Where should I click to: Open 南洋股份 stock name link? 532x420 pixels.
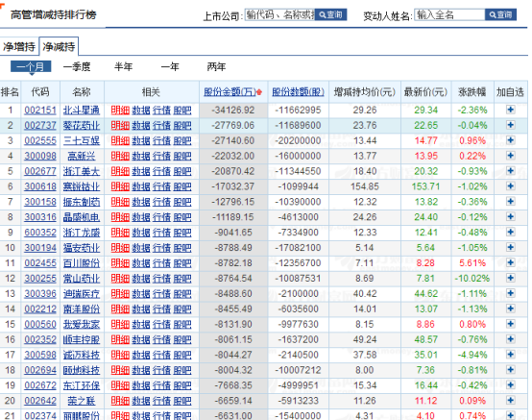[x=82, y=309]
